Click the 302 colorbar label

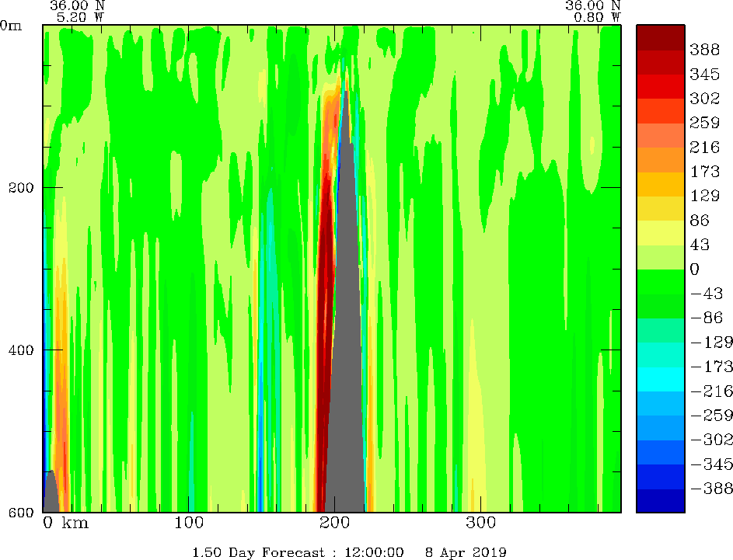pos(704,98)
